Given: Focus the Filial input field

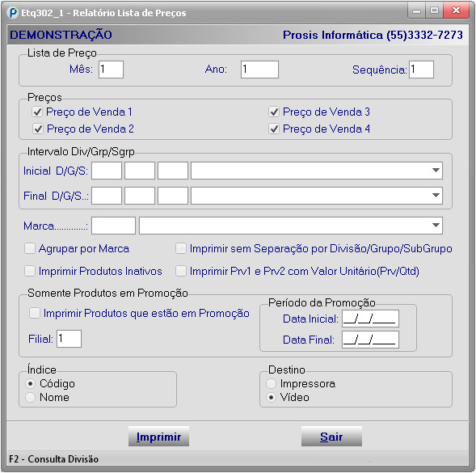Looking at the screenshot, I should pyautogui.click(x=69, y=339).
